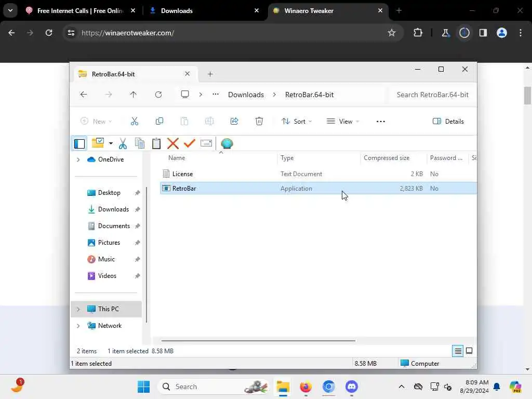Open Pictures in the navigation pane

109,243
